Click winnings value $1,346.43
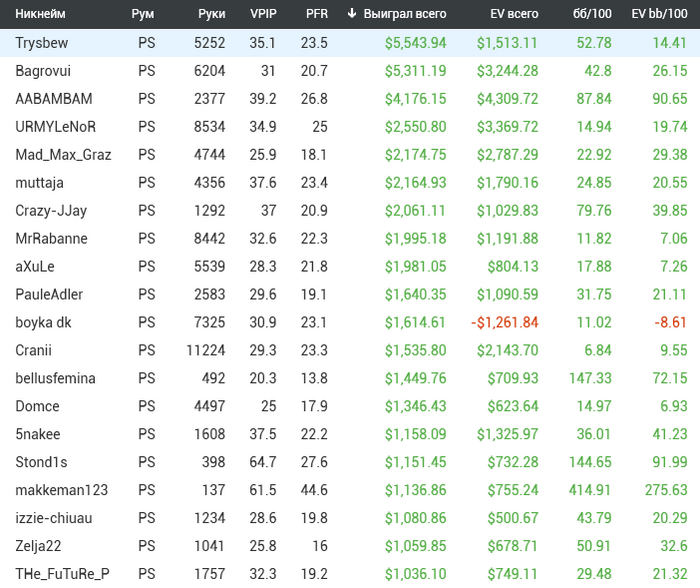The height and width of the screenshot is (588, 700). 416,406
